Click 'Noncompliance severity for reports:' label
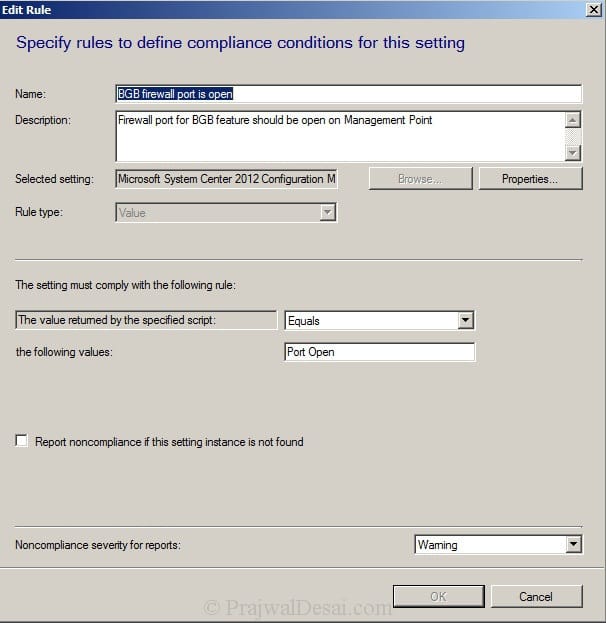 coord(98,545)
